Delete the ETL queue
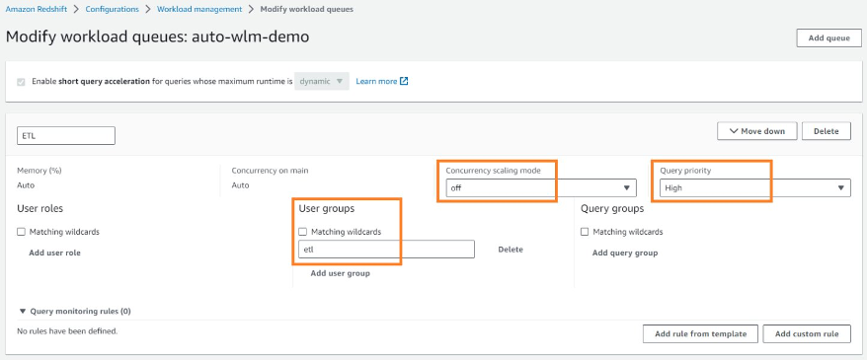The width and height of the screenshot is (868, 361). click(826, 131)
